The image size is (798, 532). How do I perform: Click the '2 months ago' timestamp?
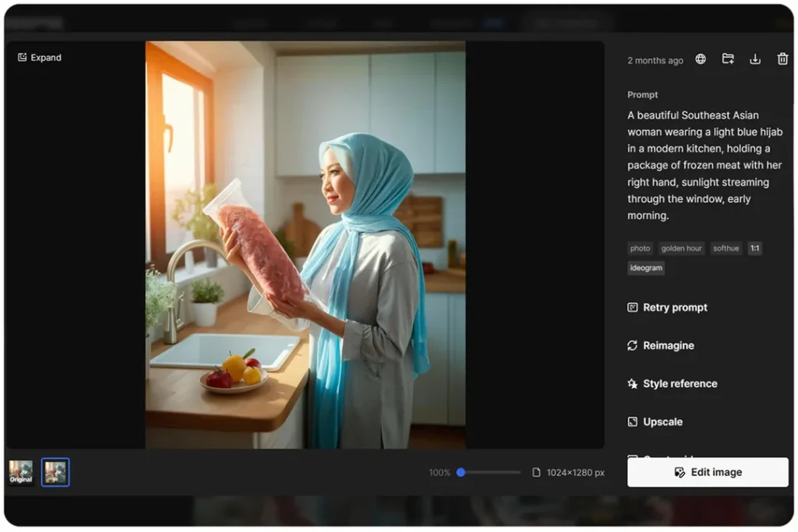(x=655, y=60)
